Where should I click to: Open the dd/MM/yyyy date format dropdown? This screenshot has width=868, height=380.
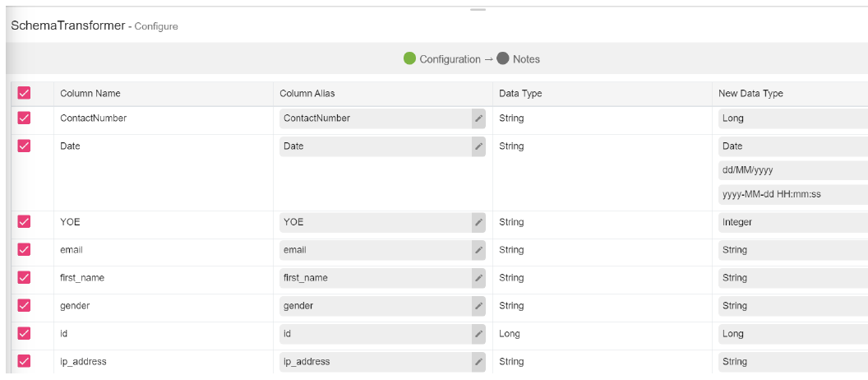click(792, 170)
